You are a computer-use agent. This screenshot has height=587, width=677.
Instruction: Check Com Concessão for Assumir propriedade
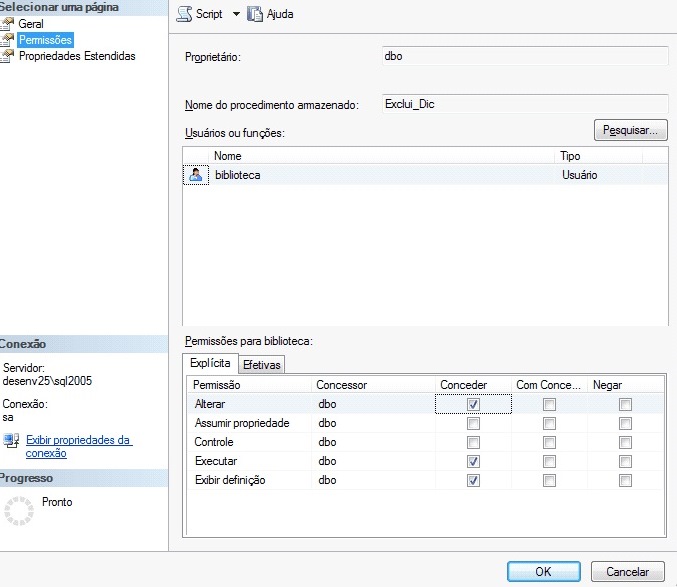tap(549, 423)
